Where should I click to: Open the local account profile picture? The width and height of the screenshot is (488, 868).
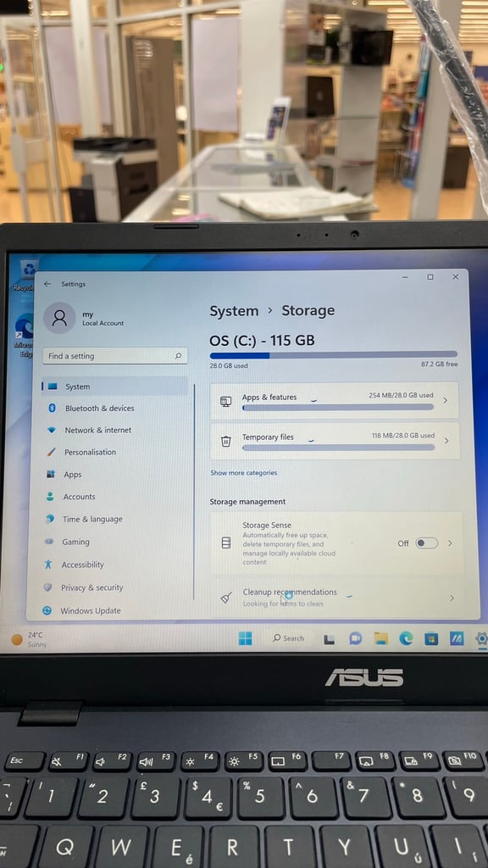click(x=59, y=318)
